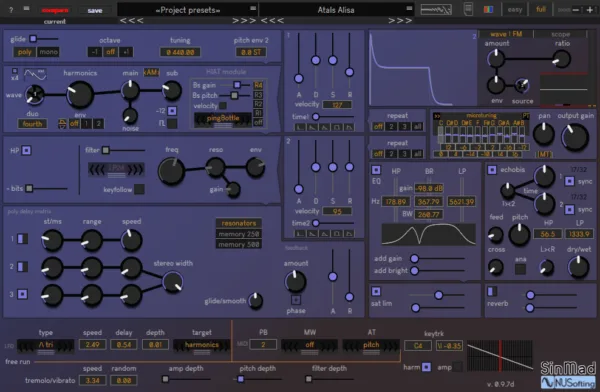The height and width of the screenshot is (392, 600).
Task: Click the output gain knob
Action: [575, 137]
